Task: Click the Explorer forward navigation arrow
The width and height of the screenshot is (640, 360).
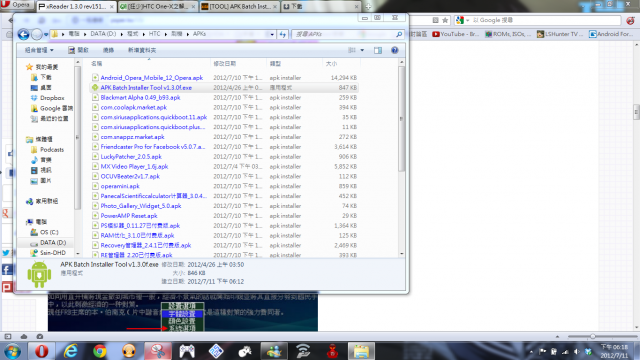Action: pyautogui.click(x=37, y=34)
